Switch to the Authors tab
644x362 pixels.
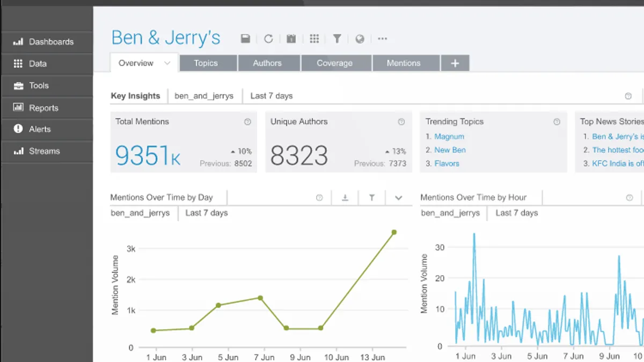[x=269, y=63]
